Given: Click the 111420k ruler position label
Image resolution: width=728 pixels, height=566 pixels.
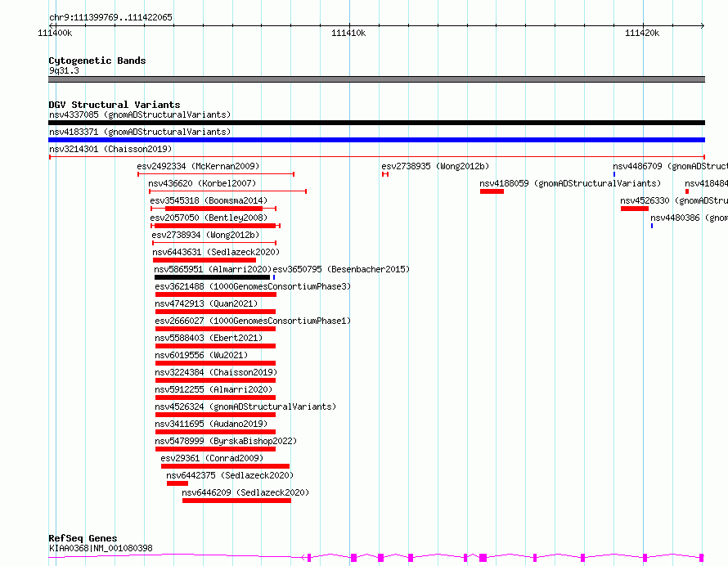Looking at the screenshot, I should (642, 33).
